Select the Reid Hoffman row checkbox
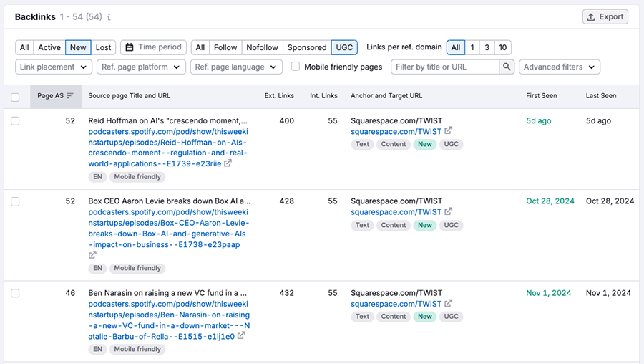The width and height of the screenshot is (644, 364). pyautogui.click(x=15, y=121)
